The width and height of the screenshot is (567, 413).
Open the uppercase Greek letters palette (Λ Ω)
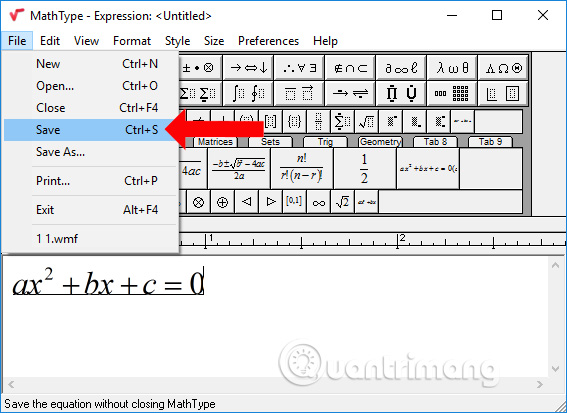[x=503, y=68]
